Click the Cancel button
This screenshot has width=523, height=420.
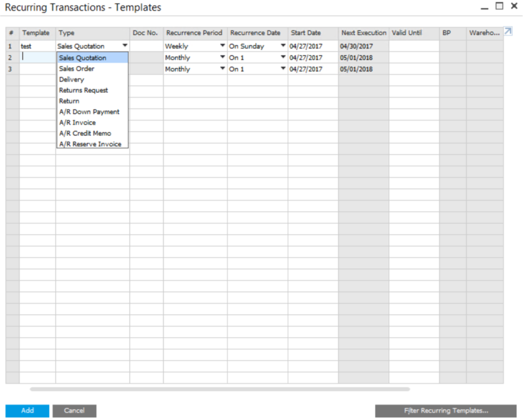pos(74,411)
